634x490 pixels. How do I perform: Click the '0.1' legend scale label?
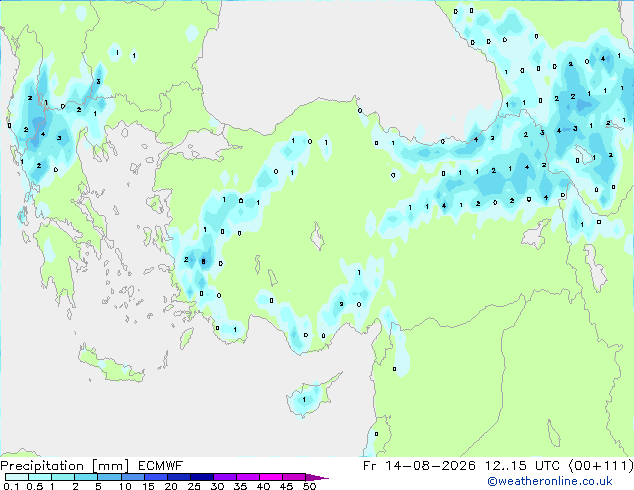pyautogui.click(x=11, y=486)
